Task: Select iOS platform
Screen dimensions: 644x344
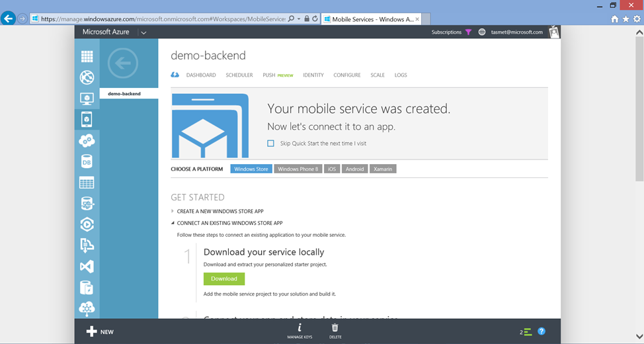Action: [x=332, y=169]
